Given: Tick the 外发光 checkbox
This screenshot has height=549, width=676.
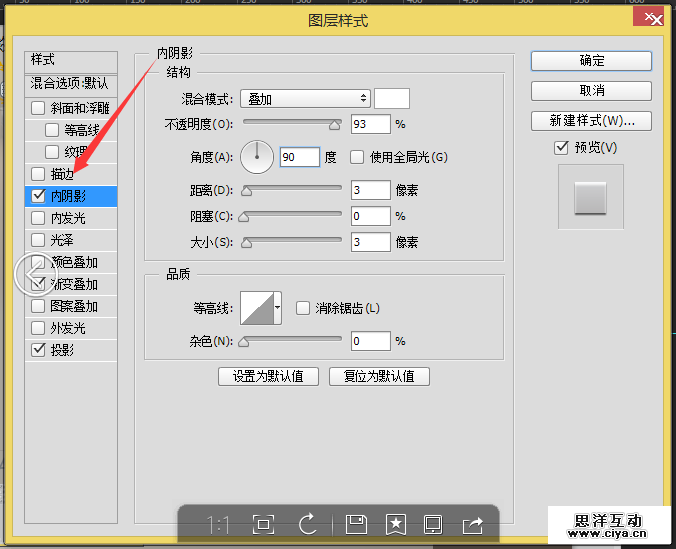Looking at the screenshot, I should tap(38, 328).
